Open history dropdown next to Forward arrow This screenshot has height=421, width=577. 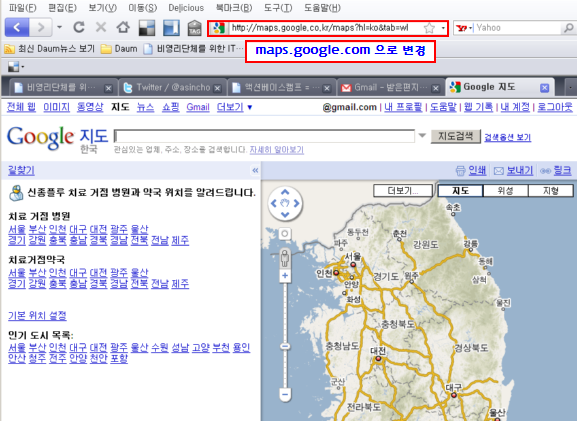pyautogui.click(x=59, y=27)
